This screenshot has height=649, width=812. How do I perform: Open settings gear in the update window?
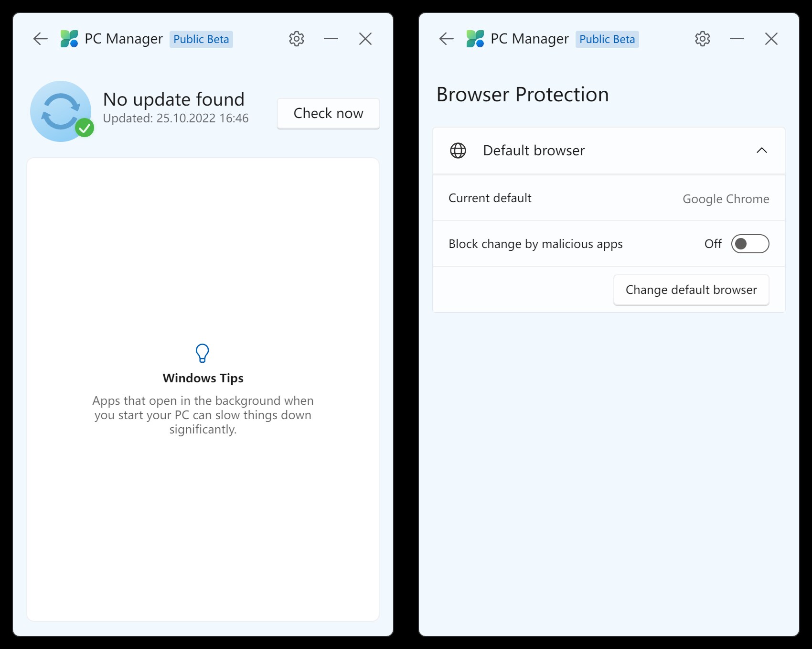pyautogui.click(x=297, y=39)
